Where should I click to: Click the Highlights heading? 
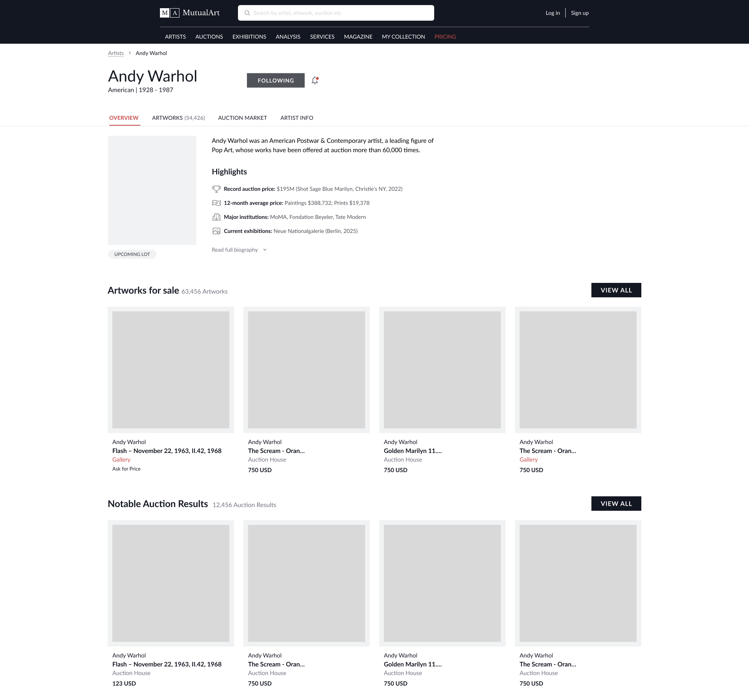[229, 172]
